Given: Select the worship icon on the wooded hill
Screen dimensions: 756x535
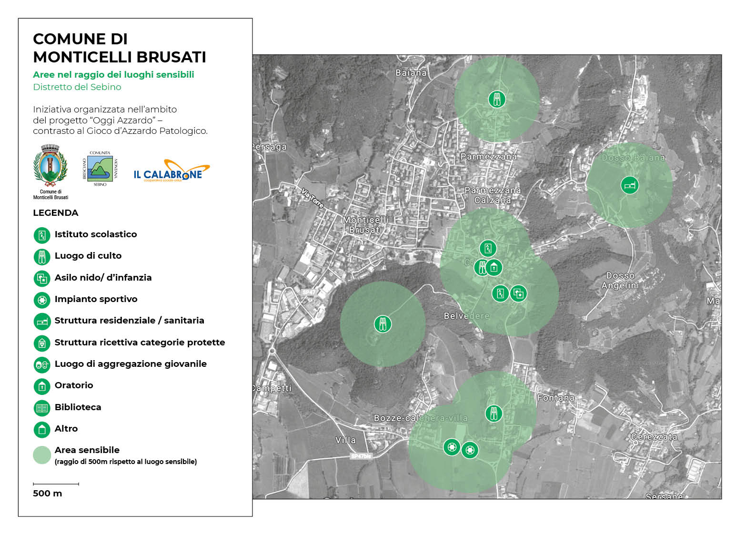Looking at the screenshot, I should [383, 324].
